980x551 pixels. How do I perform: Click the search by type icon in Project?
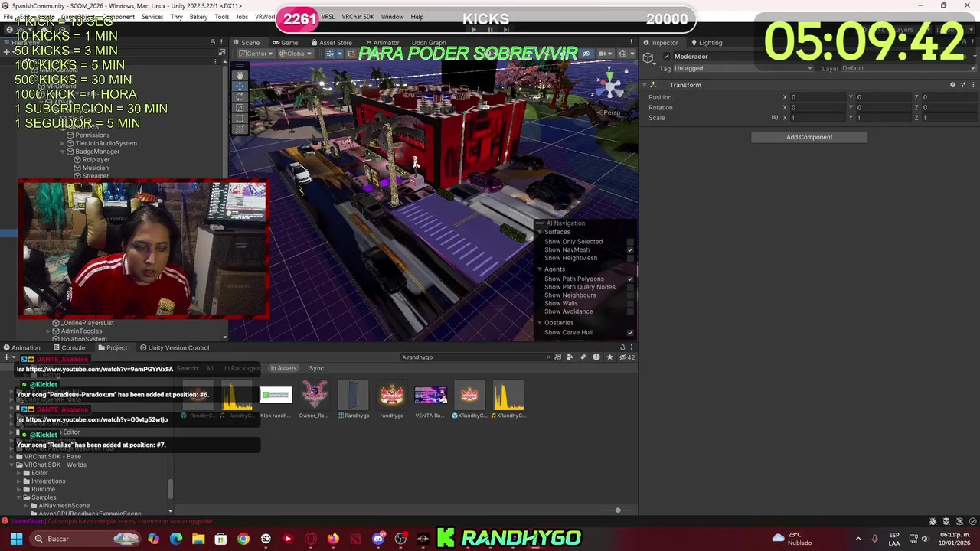[570, 357]
